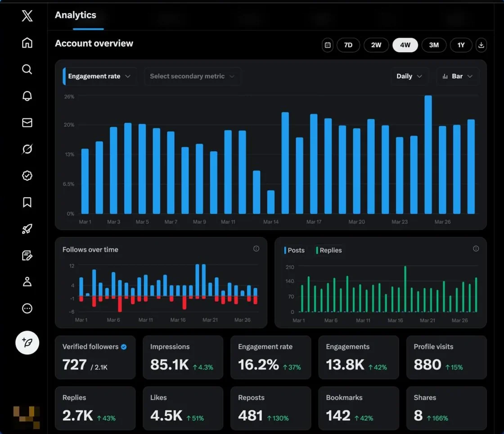Open Profile person icon in the sidebar

(x=27, y=282)
